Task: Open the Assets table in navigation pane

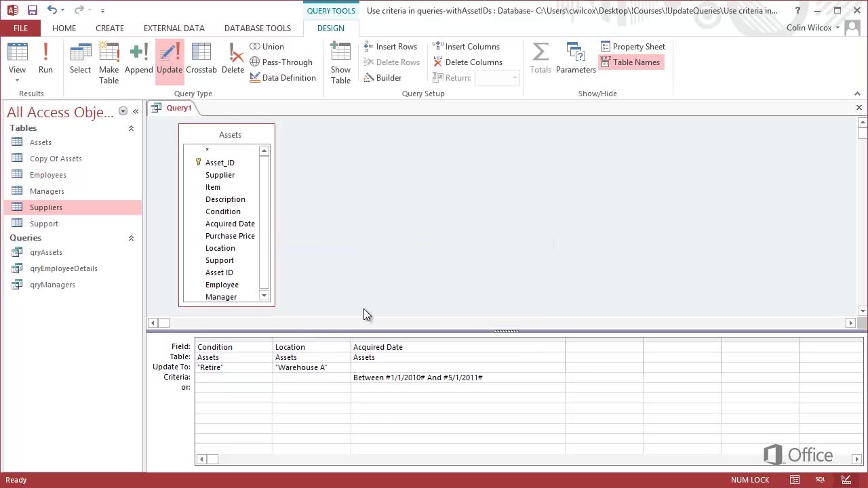Action: (x=73, y=142)
